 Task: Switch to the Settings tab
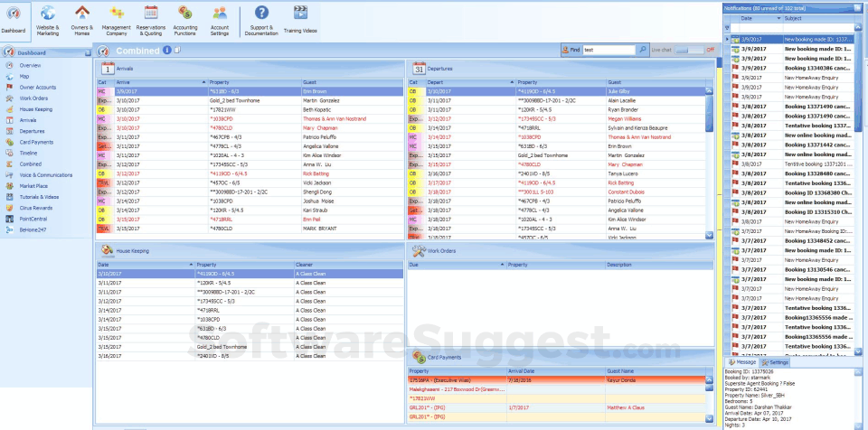775,362
